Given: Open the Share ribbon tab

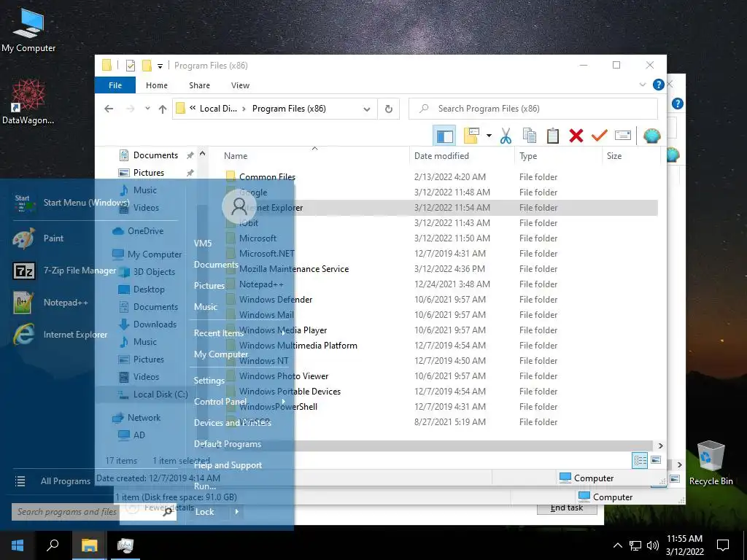Looking at the screenshot, I should 199,85.
